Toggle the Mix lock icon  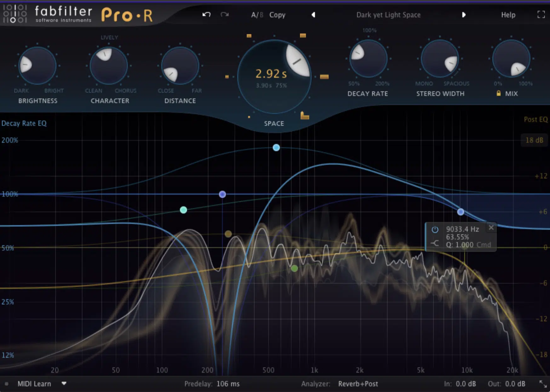point(498,93)
